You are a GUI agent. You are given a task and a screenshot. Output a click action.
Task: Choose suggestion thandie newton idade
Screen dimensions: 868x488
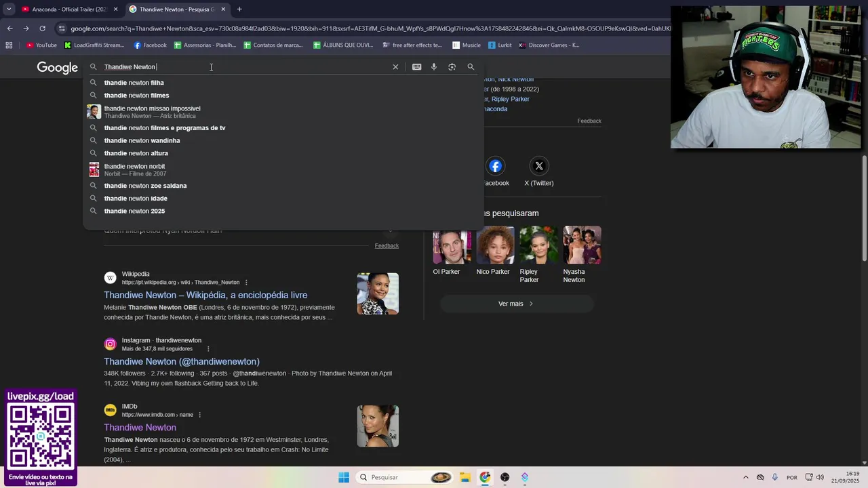tap(283, 199)
